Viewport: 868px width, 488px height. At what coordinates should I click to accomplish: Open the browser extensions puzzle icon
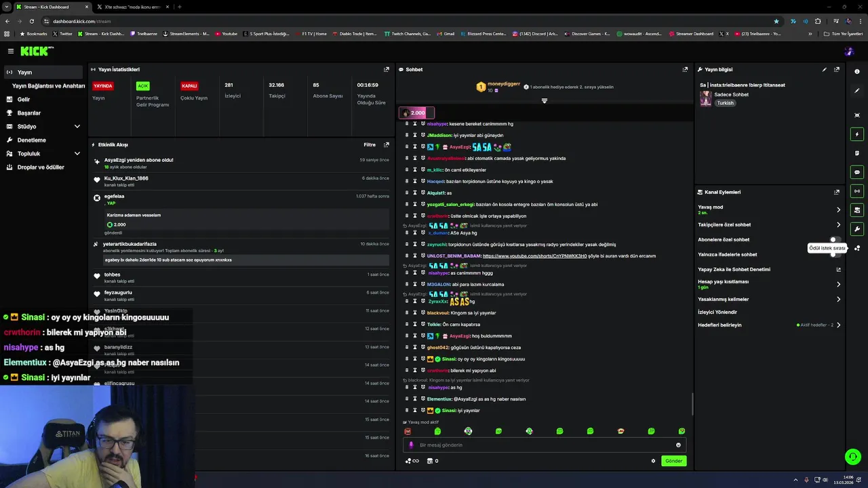(x=818, y=21)
